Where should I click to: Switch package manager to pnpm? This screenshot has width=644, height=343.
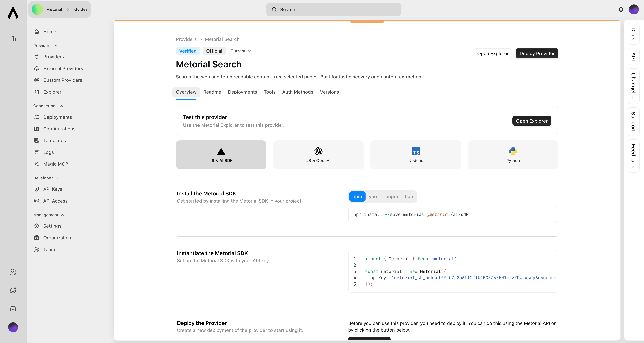(391, 197)
